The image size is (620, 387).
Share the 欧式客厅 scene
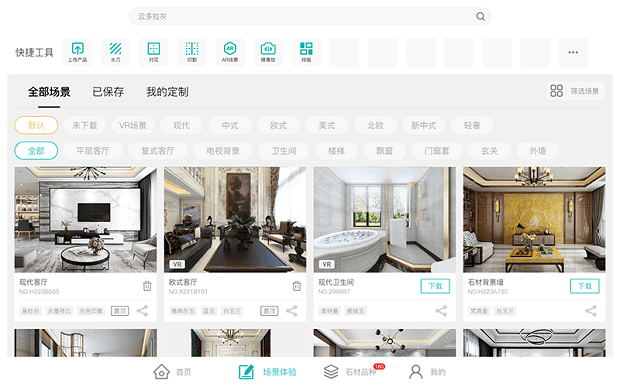(292, 311)
